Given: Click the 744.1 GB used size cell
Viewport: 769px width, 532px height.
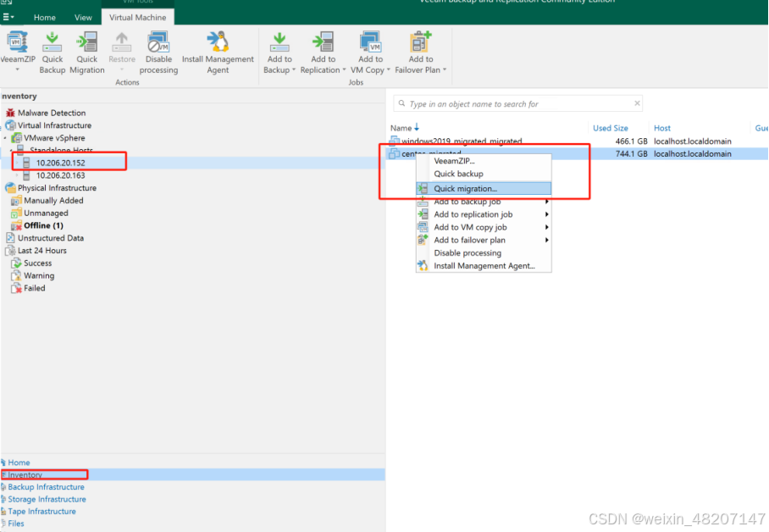Looking at the screenshot, I should coord(631,154).
